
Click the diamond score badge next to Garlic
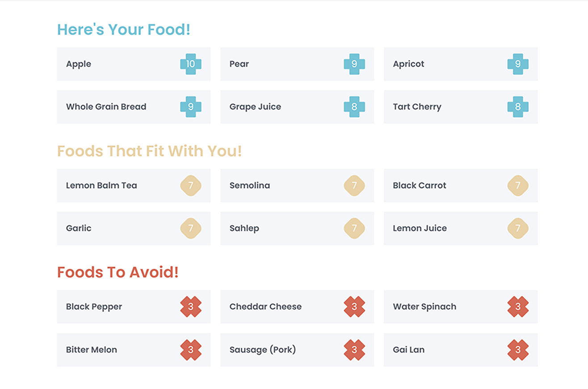pyautogui.click(x=191, y=228)
